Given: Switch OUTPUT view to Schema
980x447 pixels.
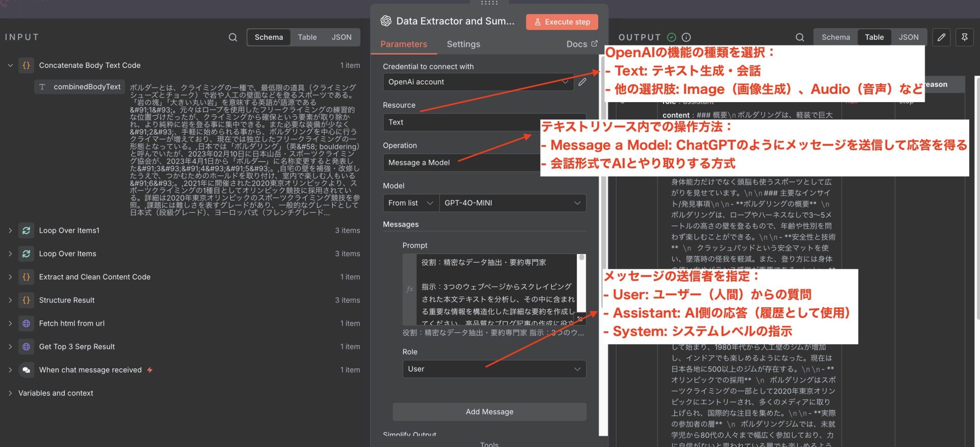Looking at the screenshot, I should [836, 37].
